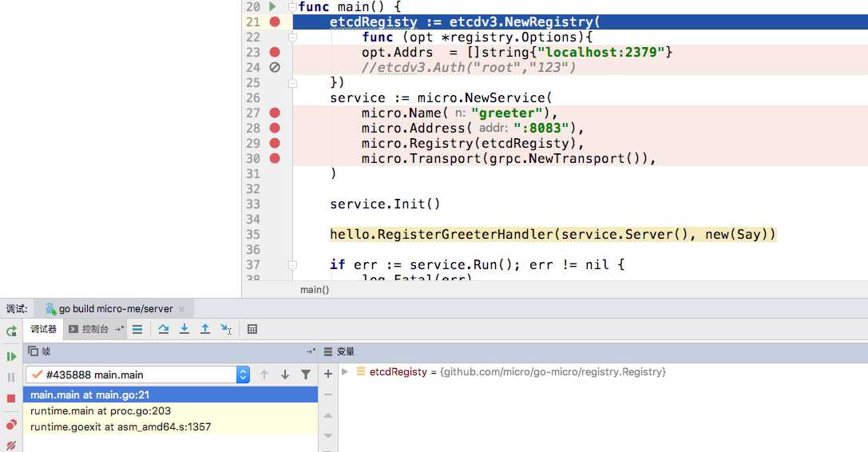Toggle the breakpoint on line 29
Viewport: 868px width, 452px height.
coord(275,143)
